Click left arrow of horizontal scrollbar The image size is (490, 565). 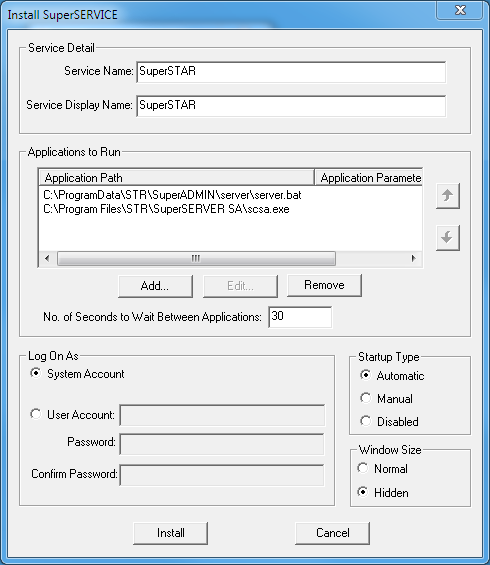[x=47, y=258]
